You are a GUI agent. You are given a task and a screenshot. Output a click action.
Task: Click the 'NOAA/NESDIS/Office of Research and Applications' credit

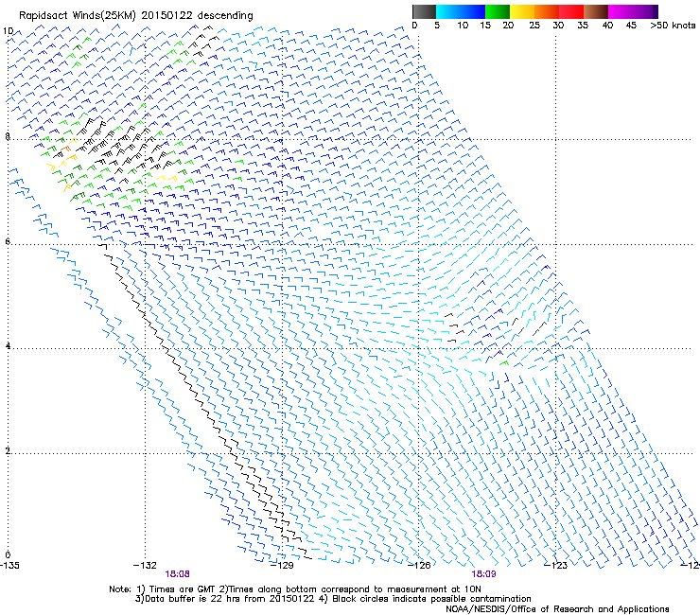pos(557,609)
